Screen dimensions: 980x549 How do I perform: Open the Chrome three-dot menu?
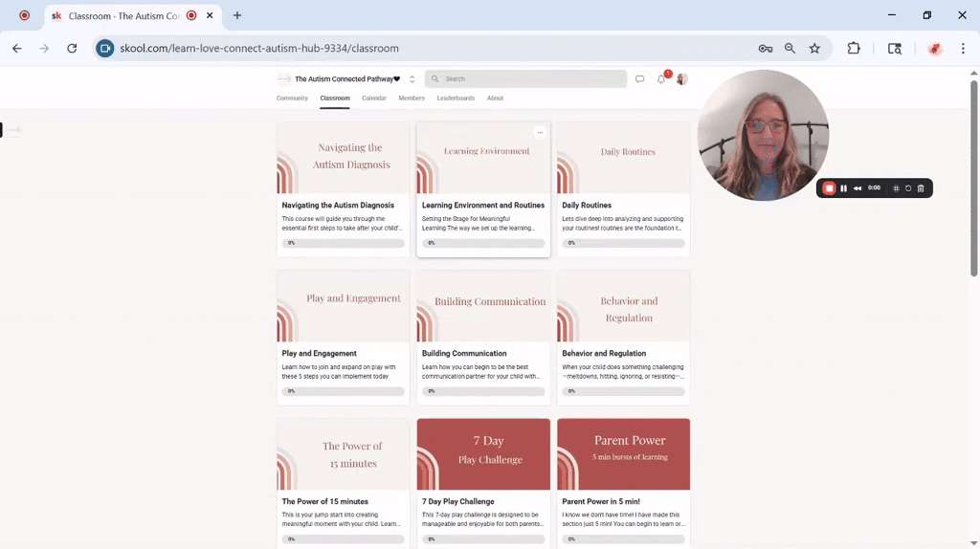pos(963,48)
